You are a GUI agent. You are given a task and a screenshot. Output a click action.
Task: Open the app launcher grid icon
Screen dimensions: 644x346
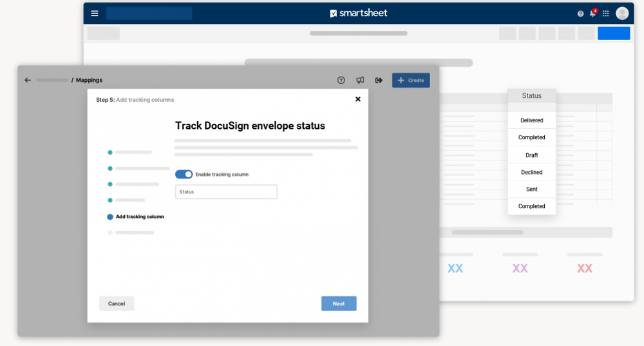coord(606,14)
